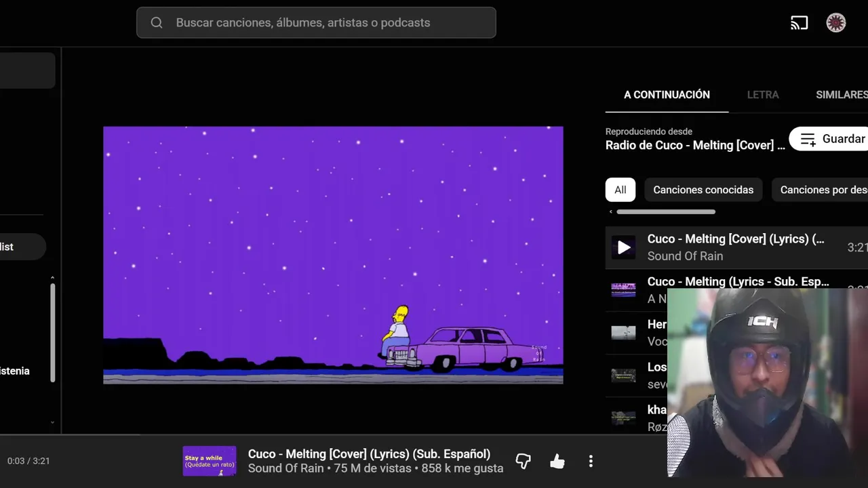Click the chip row horizontal scrollbar
Screen dimensions: 868x488
[666, 211]
